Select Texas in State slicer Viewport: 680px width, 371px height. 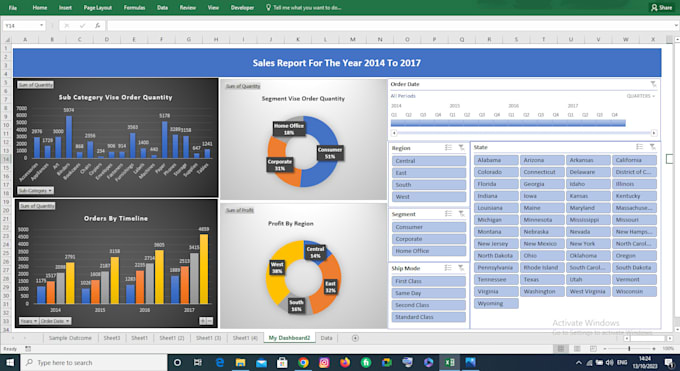542,279
